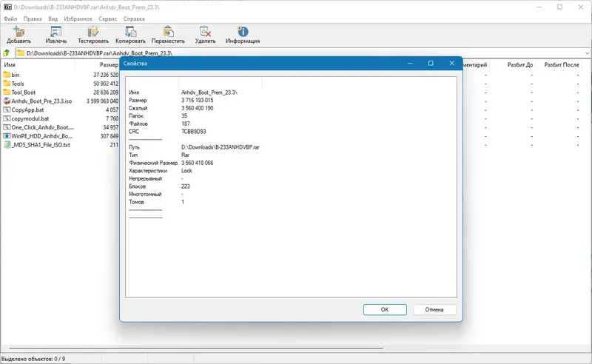Open the Избранное menu
Image resolution: width=592 pixels, height=364 pixels.
(x=78, y=18)
